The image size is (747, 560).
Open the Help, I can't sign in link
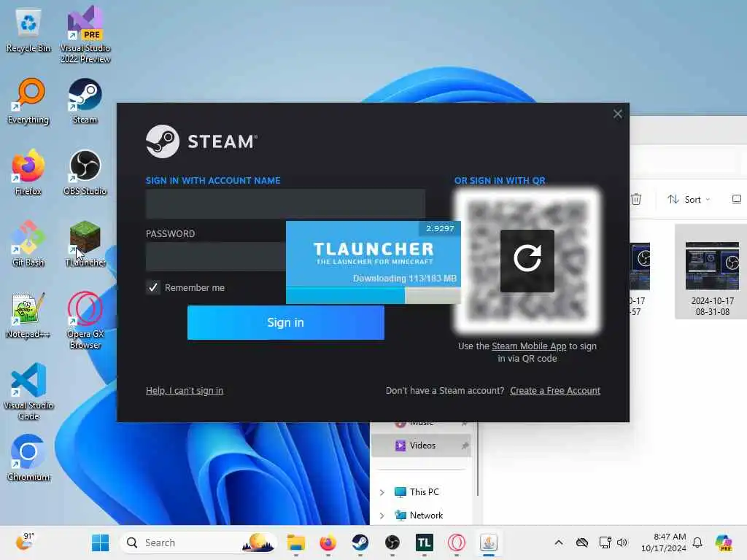(185, 391)
